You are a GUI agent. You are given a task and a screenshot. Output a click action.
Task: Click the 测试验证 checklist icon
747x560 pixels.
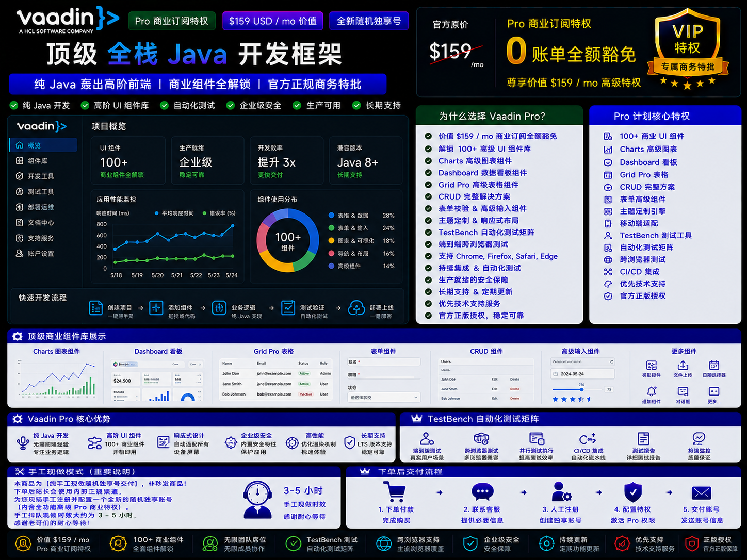click(288, 308)
